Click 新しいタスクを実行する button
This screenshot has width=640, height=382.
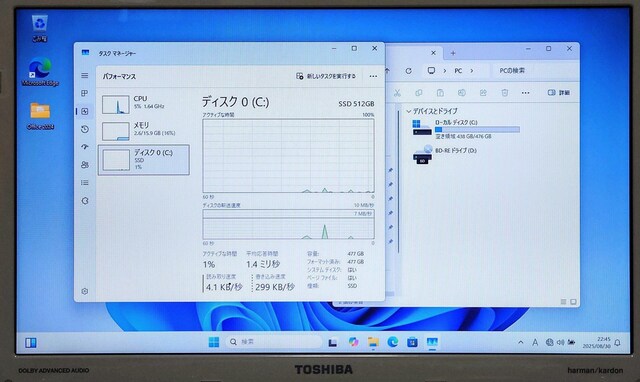point(326,76)
